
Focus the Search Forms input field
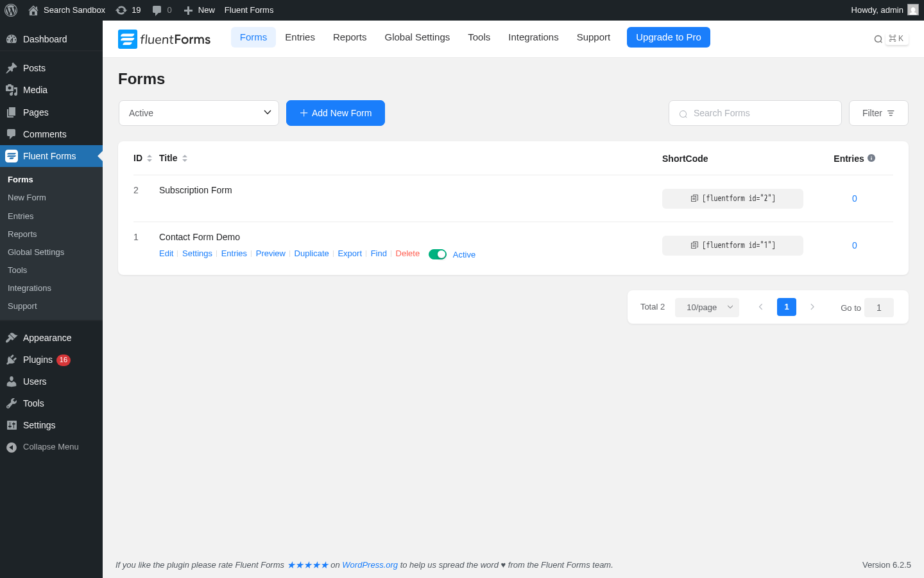pos(755,113)
